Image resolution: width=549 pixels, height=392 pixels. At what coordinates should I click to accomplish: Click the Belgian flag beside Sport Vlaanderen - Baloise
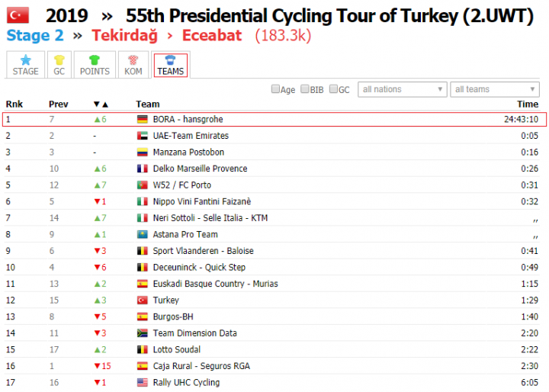click(142, 251)
